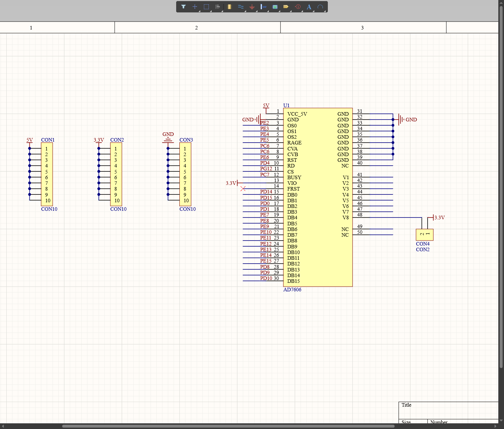504x429 pixels.
Task: Click the RAGE pin name on U1
Action: (x=294, y=143)
